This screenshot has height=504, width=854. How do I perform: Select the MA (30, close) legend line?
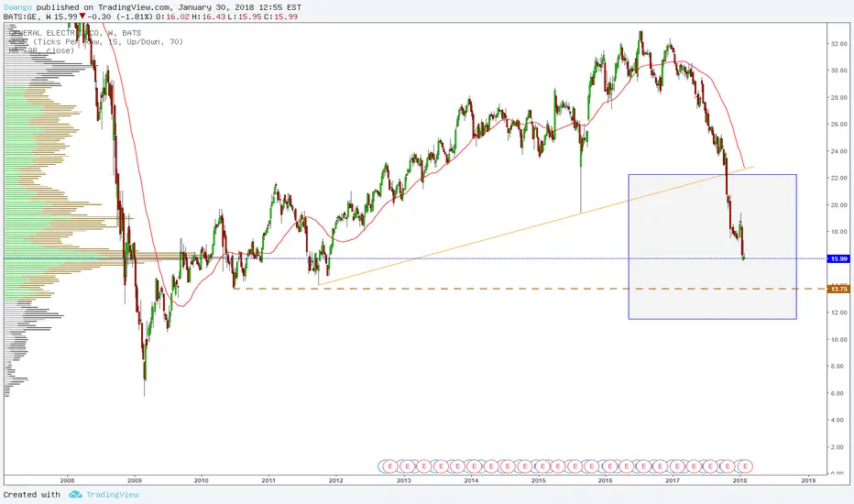click(x=41, y=50)
